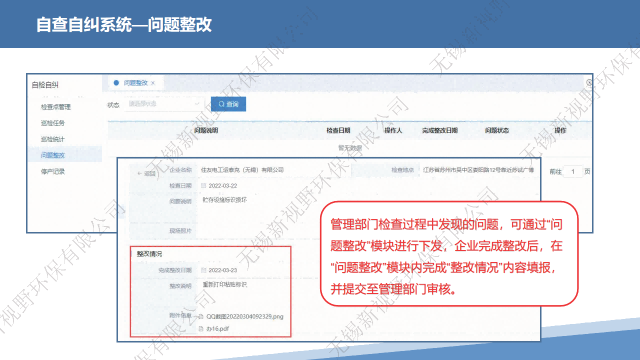Click the calendar icon beside 2022-03-23
The image size is (640, 360).
click(203, 270)
